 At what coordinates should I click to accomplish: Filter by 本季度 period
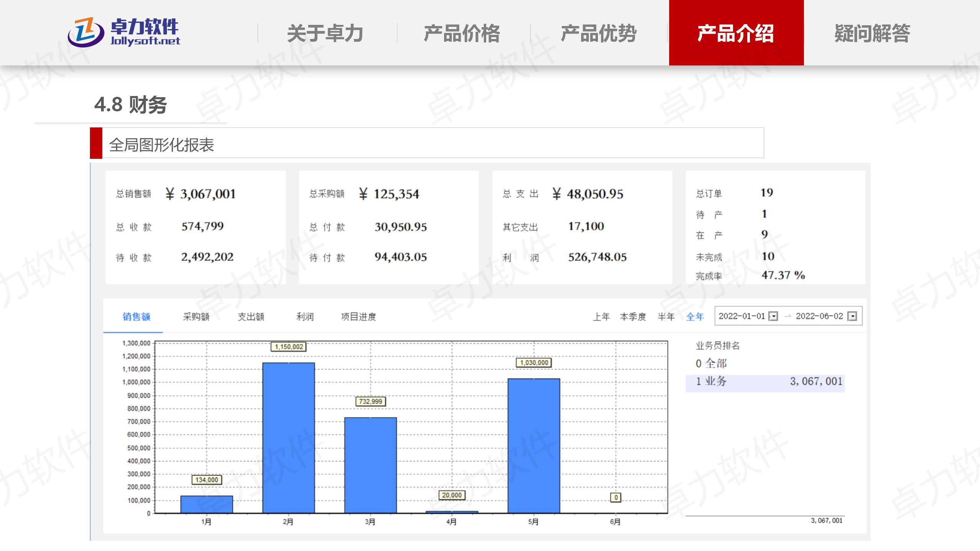tap(633, 317)
